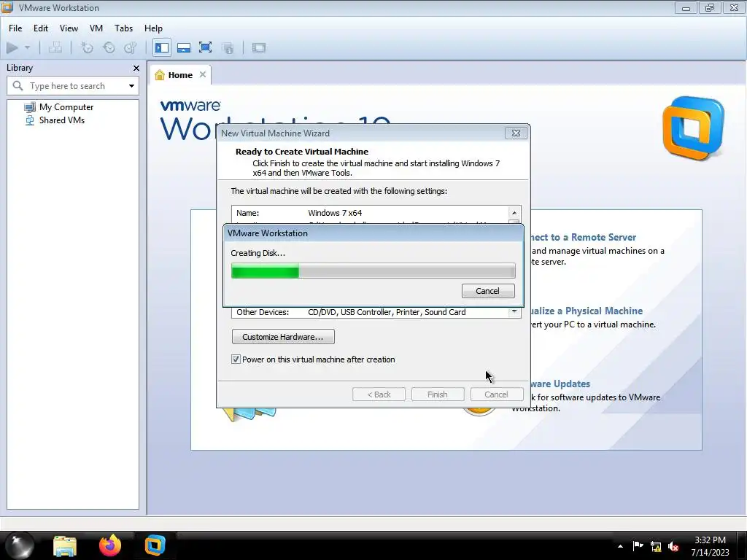Open Software Updates link on Home
747x560 pixels.
[x=560, y=384]
